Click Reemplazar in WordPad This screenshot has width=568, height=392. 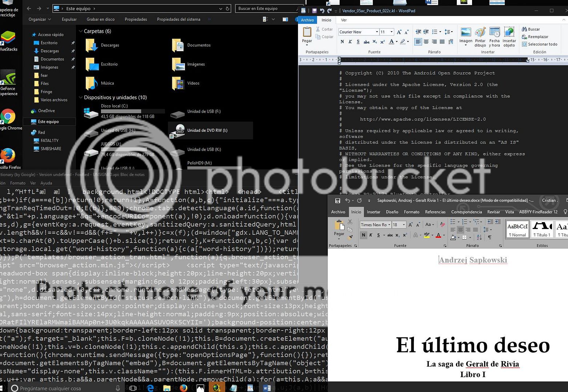click(x=535, y=37)
